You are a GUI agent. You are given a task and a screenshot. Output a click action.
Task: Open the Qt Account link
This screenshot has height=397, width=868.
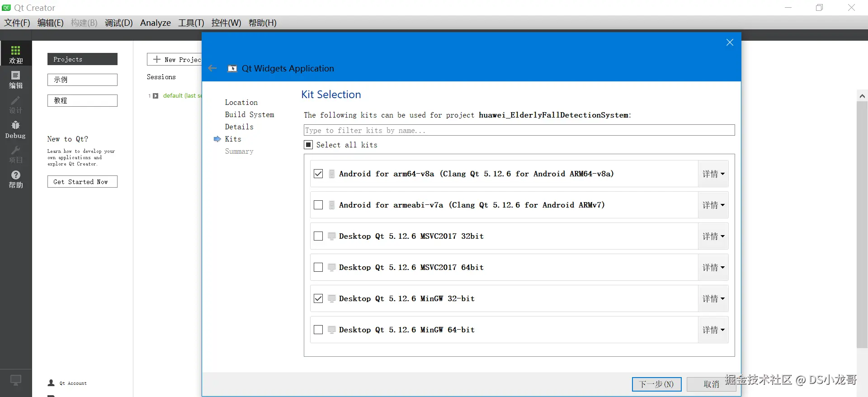click(73, 383)
